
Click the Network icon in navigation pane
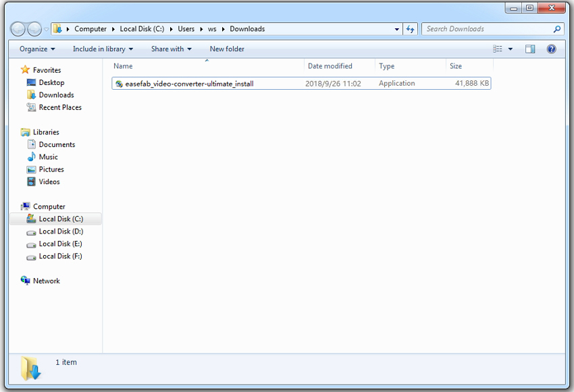coord(25,281)
